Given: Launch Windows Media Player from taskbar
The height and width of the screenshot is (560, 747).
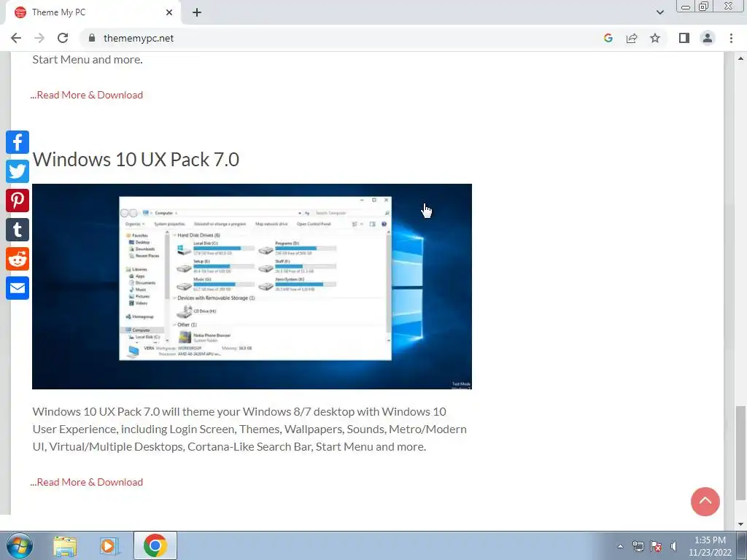Looking at the screenshot, I should tap(109, 545).
